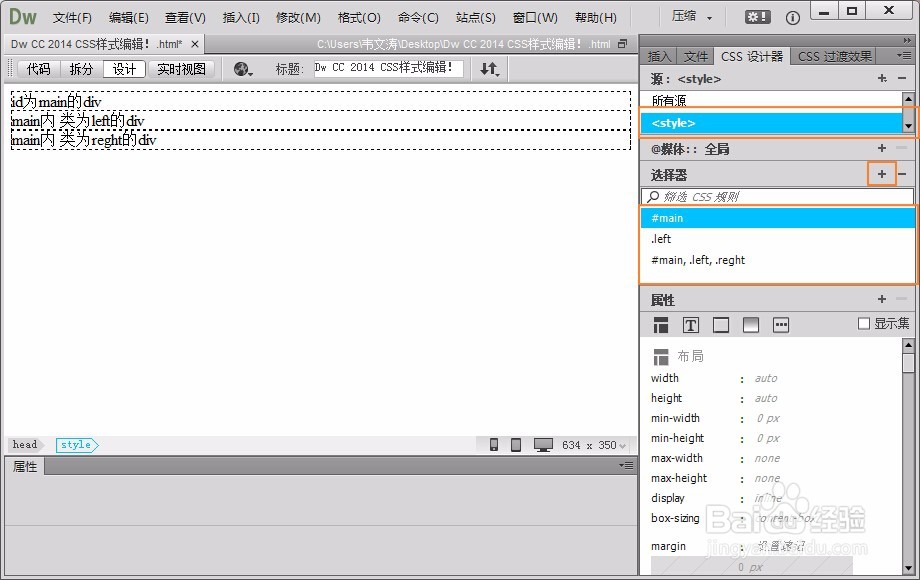Open the 窗口(W) menu
Viewport: 920px width, 580px height.
coord(535,18)
